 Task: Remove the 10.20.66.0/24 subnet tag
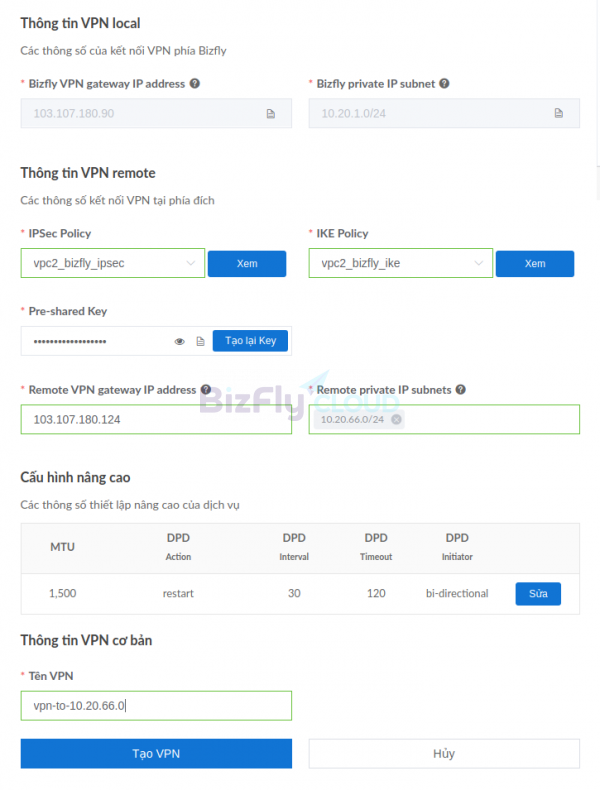396,419
